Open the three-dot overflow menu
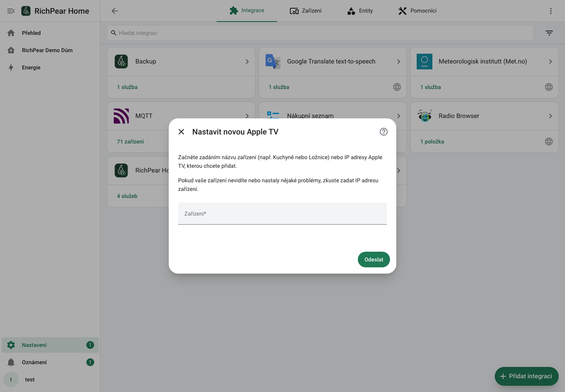This screenshot has width=565, height=392. click(x=551, y=11)
